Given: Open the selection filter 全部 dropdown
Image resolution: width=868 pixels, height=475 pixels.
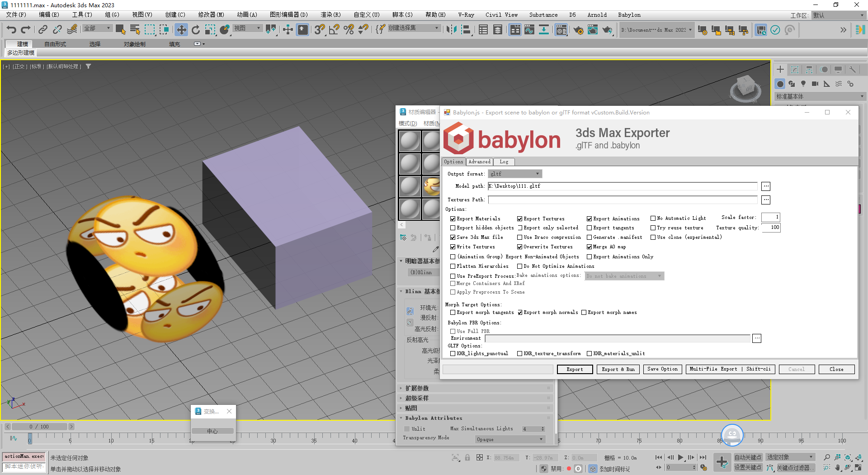Looking at the screenshot, I should pyautogui.click(x=97, y=28).
